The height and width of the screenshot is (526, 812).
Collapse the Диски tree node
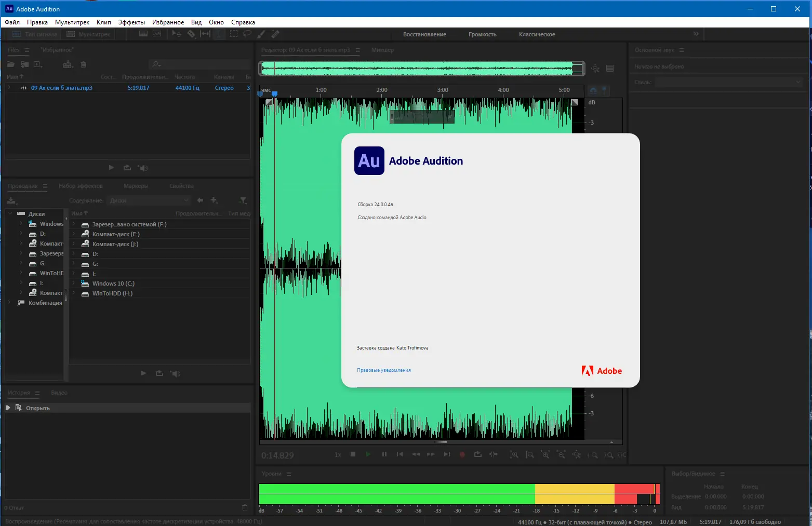tap(10, 213)
